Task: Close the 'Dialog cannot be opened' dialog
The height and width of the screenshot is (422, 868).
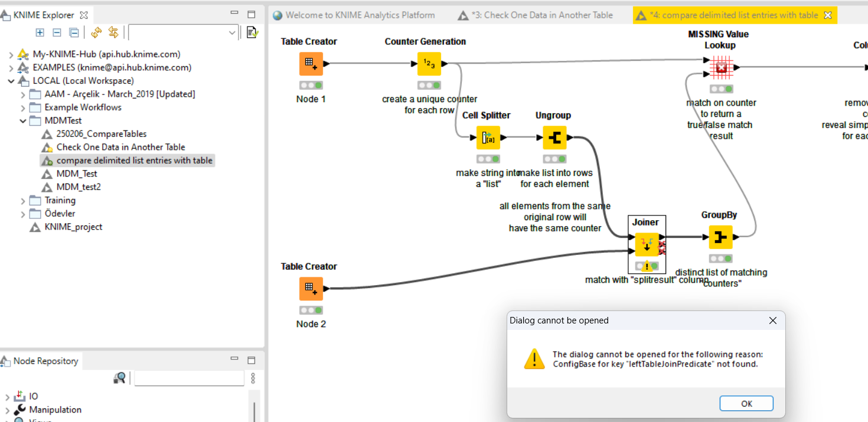Action: 772,320
